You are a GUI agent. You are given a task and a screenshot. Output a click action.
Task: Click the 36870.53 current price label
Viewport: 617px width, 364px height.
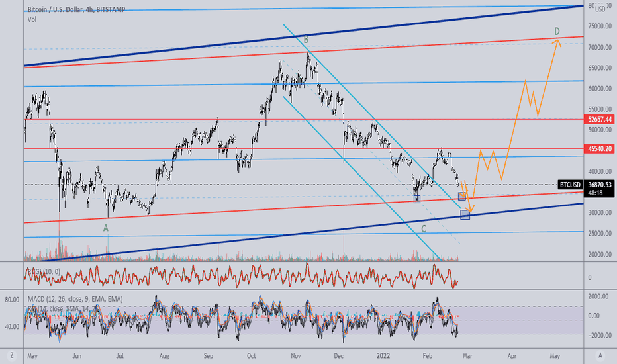600,185
